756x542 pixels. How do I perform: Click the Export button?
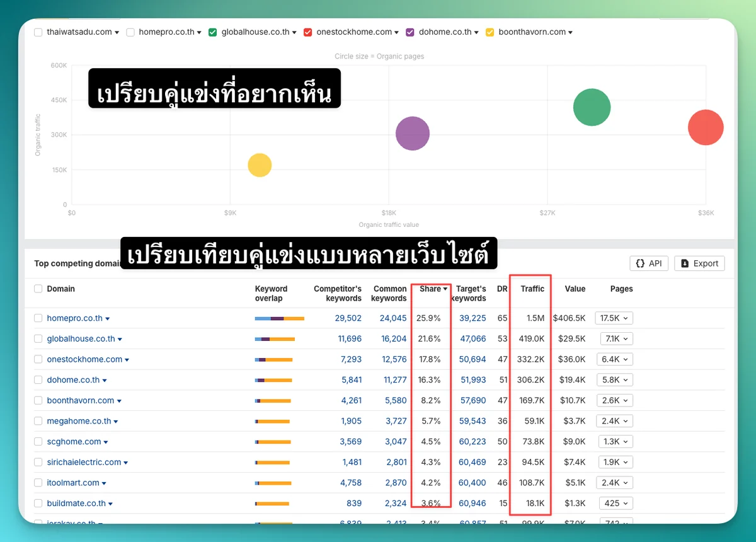pos(699,263)
